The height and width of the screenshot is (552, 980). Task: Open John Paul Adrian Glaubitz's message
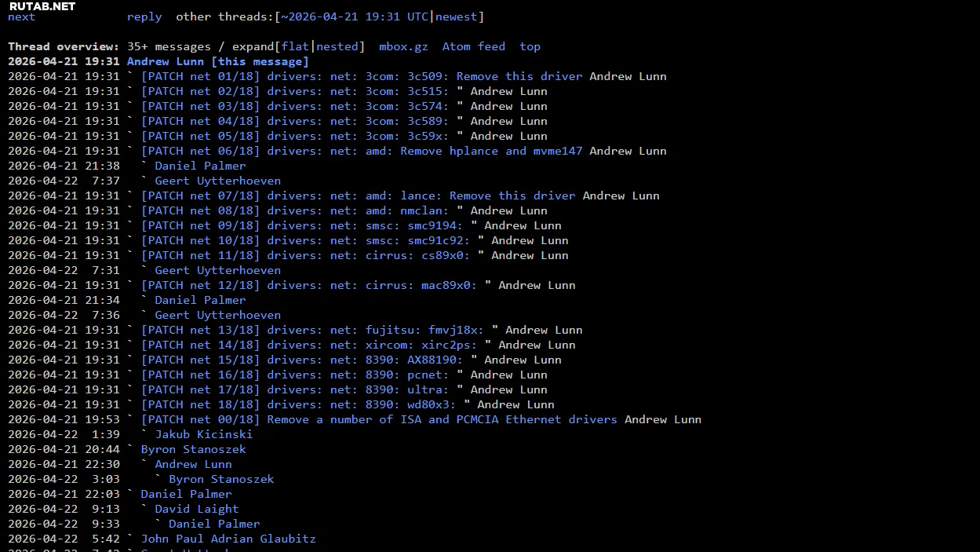tap(228, 539)
